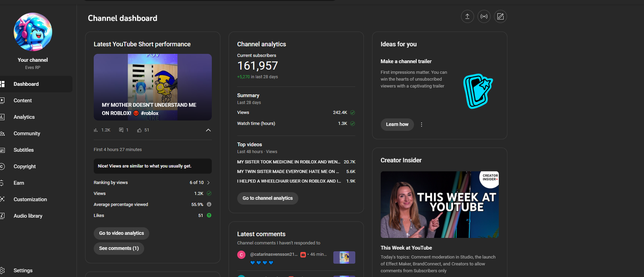Image resolution: width=644 pixels, height=277 pixels.
Task: Click the upload videos icon
Action: (467, 17)
